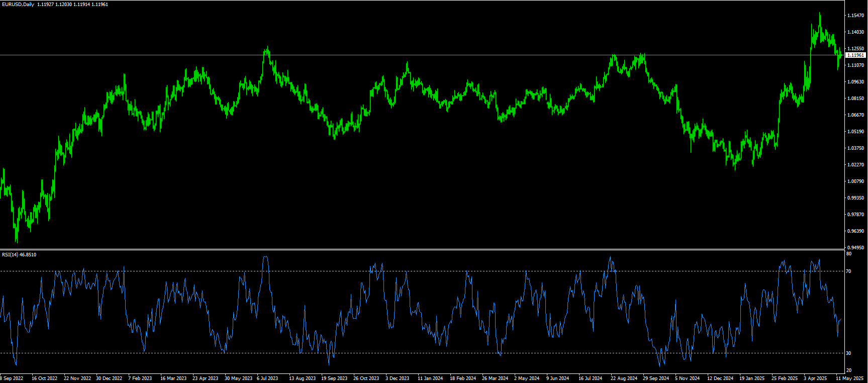The width and height of the screenshot is (868, 383).
Task: Select the 6 Jul 2023 date marker
Action: point(267,378)
